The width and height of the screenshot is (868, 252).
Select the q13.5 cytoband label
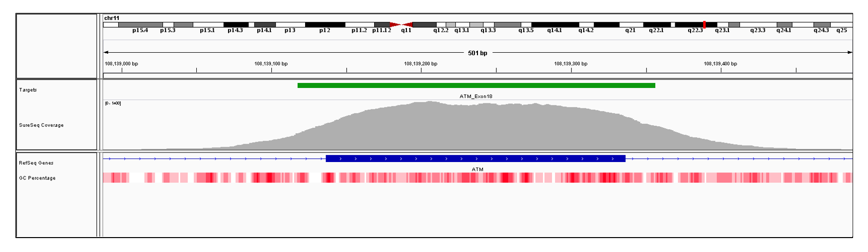526,30
